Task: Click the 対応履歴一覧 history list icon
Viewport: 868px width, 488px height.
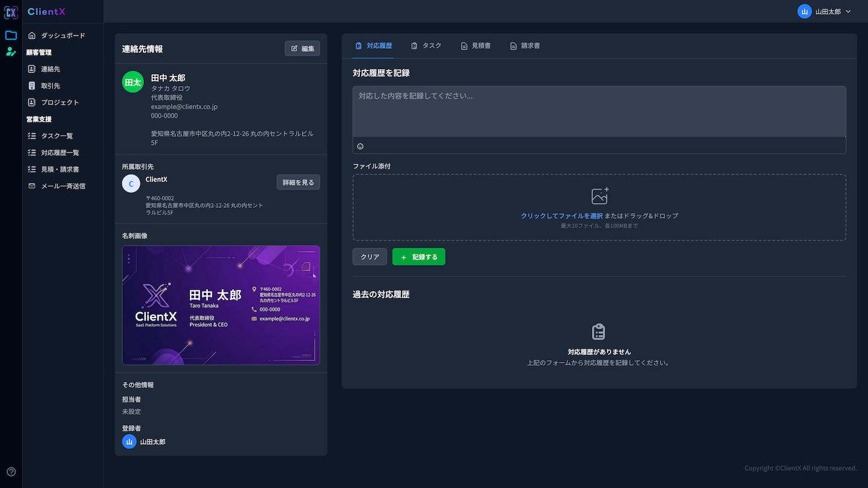Action: (31, 152)
